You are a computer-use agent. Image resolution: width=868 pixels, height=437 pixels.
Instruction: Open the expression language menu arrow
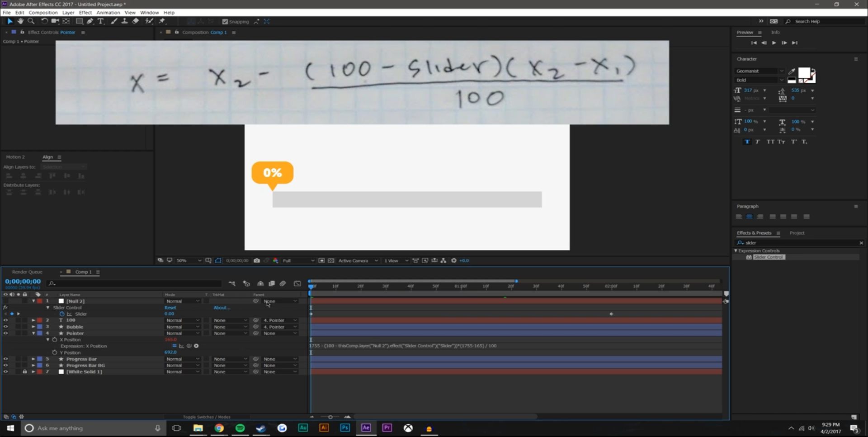196,346
